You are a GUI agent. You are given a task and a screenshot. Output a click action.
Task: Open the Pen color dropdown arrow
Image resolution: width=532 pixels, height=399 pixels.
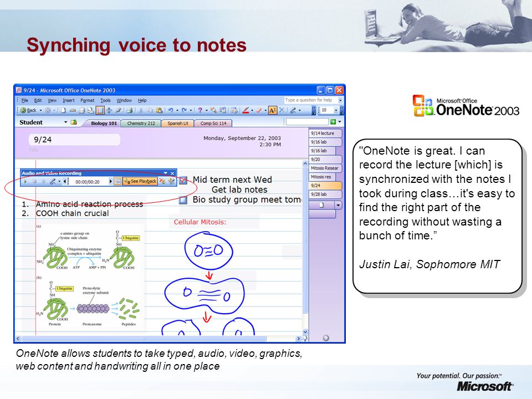click(x=252, y=110)
